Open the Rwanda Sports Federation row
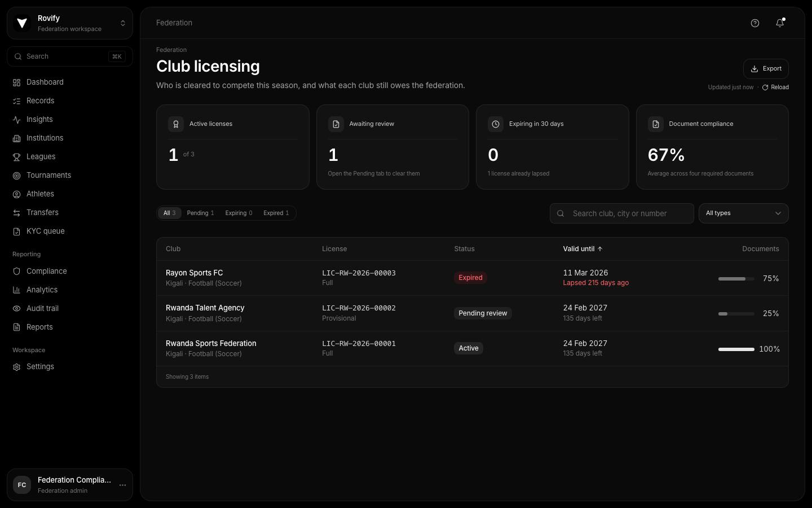Screen dimensions: 812x508 pyautogui.click(x=473, y=349)
